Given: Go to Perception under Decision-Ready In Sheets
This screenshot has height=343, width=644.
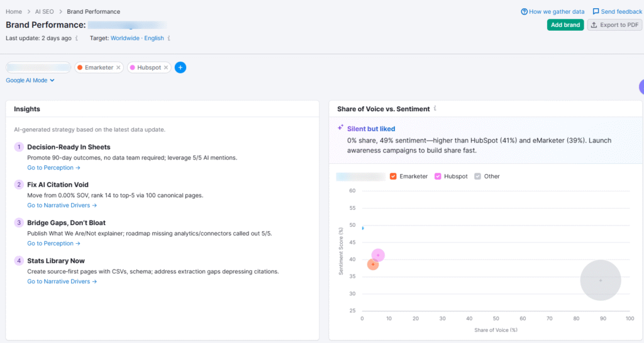Looking at the screenshot, I should pos(53,168).
